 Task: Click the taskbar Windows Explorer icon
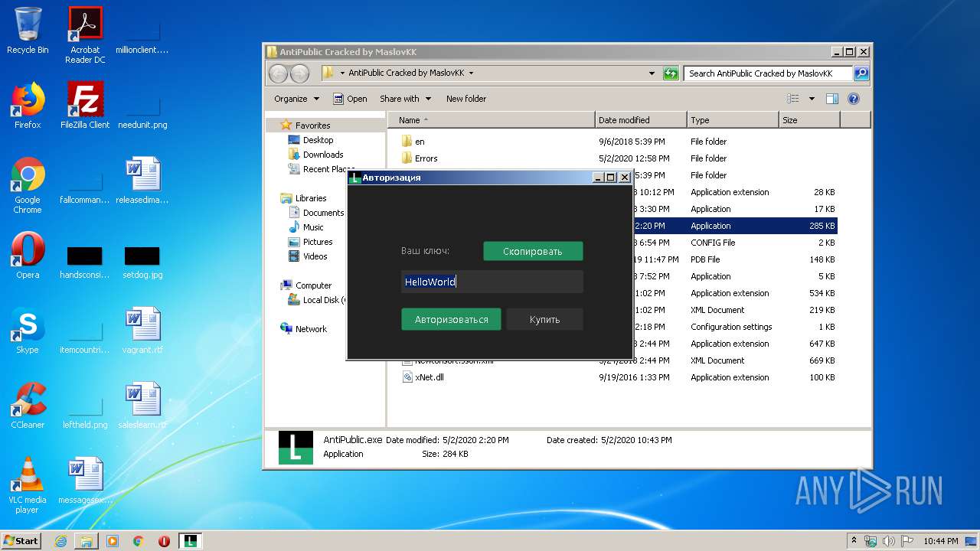87,541
